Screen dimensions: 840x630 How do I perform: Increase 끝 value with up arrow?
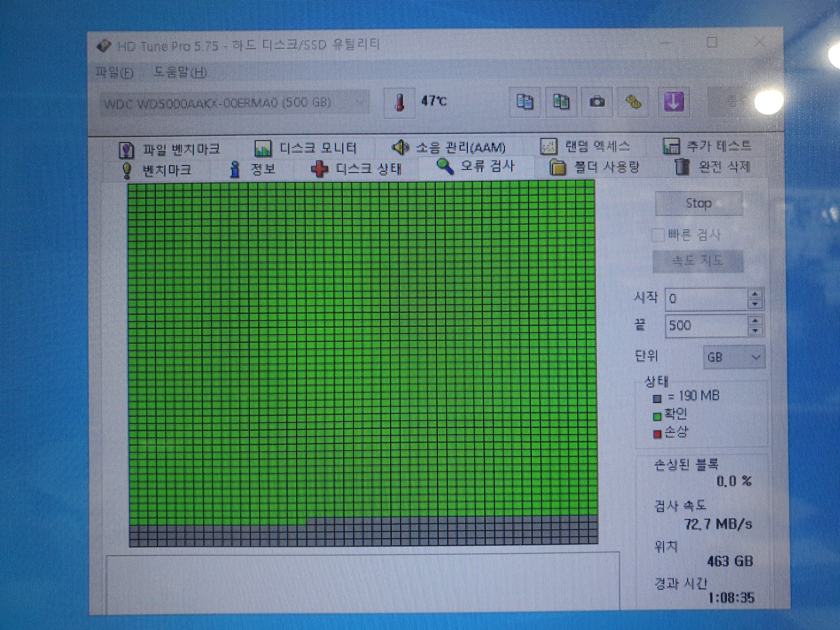(x=755, y=321)
